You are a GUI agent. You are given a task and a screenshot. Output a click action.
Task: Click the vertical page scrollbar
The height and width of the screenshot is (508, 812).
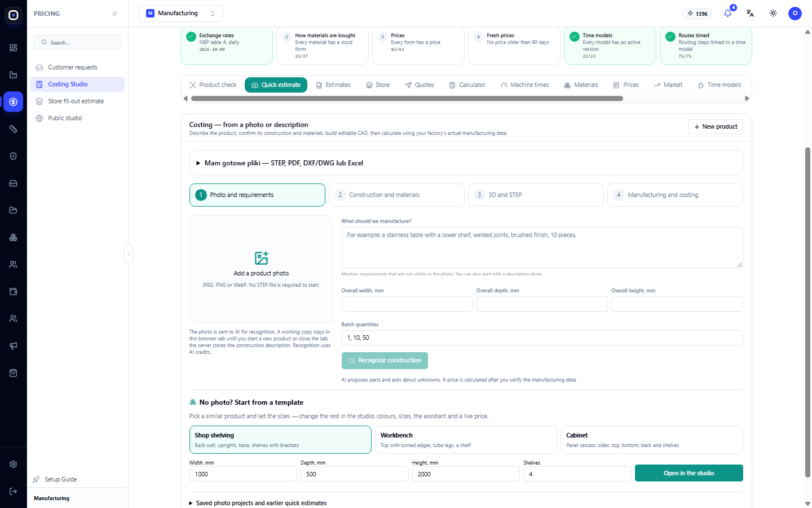coord(807,312)
